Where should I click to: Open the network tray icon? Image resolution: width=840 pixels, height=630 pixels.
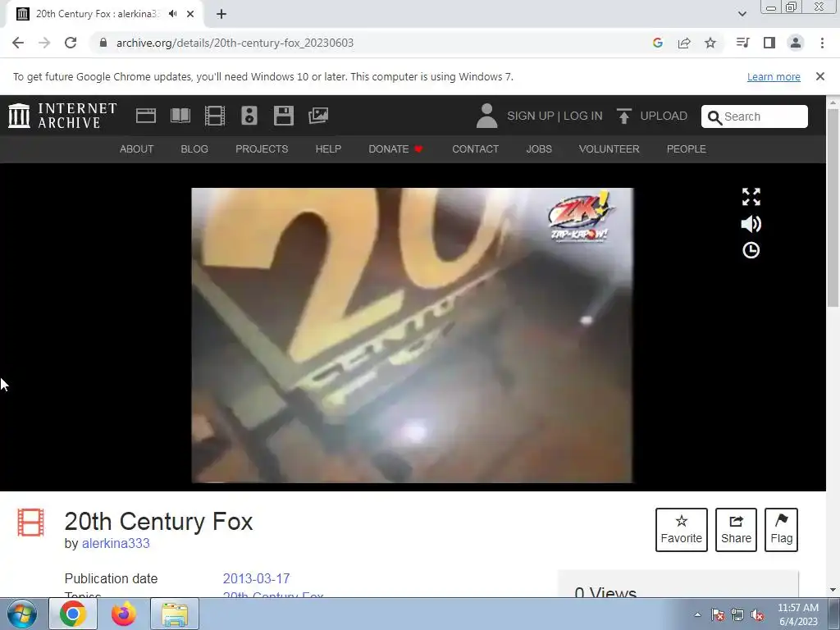coord(737,614)
